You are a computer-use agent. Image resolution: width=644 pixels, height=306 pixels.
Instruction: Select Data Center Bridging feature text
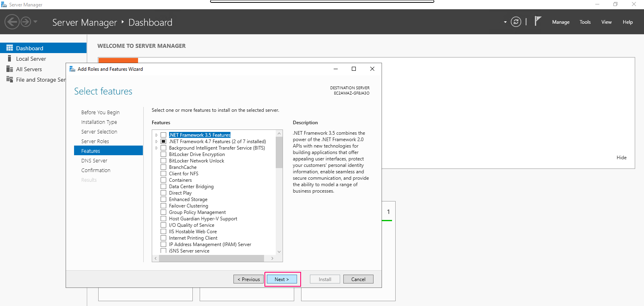191,187
